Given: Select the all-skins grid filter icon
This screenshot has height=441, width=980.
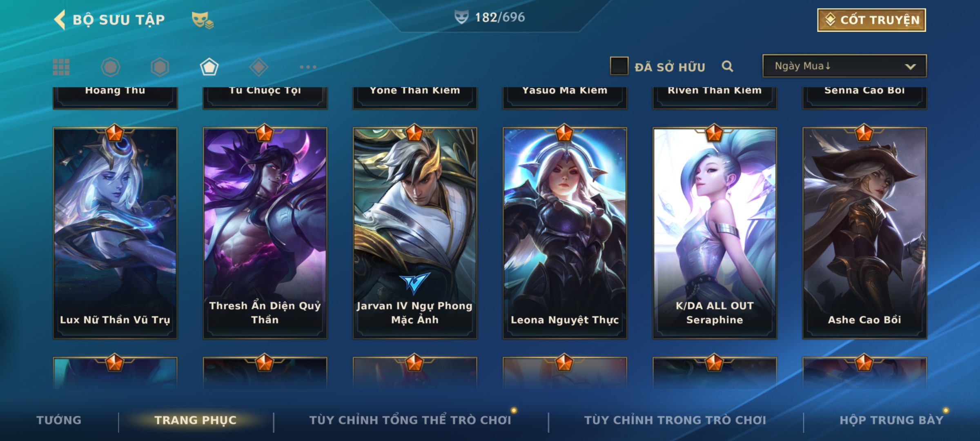Looking at the screenshot, I should [x=61, y=67].
